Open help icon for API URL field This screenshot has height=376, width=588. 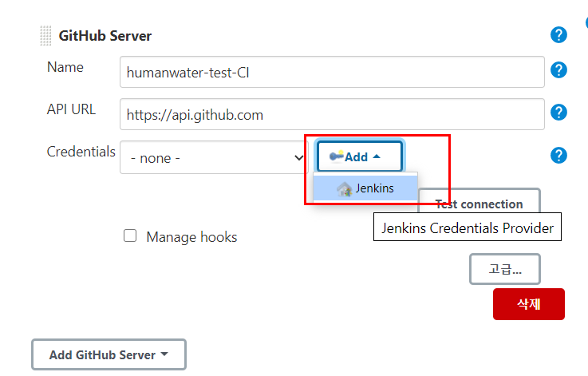pyautogui.click(x=558, y=113)
